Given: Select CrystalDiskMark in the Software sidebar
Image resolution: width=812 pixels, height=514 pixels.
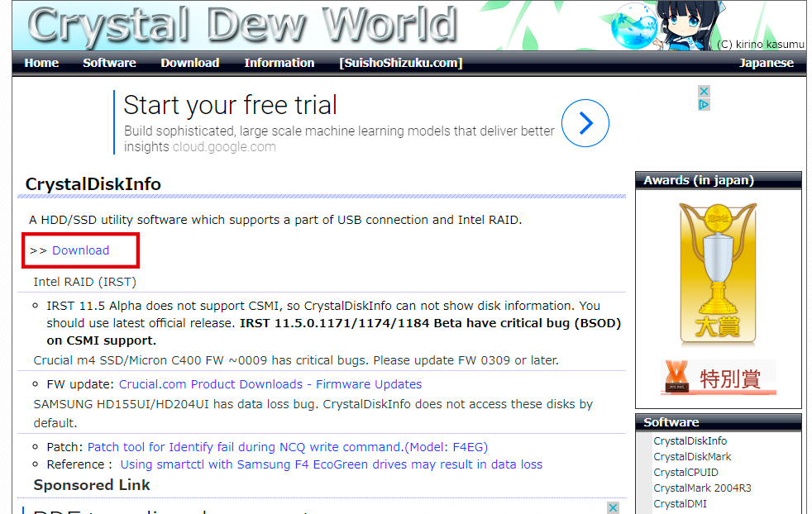Looking at the screenshot, I should click(x=692, y=457).
